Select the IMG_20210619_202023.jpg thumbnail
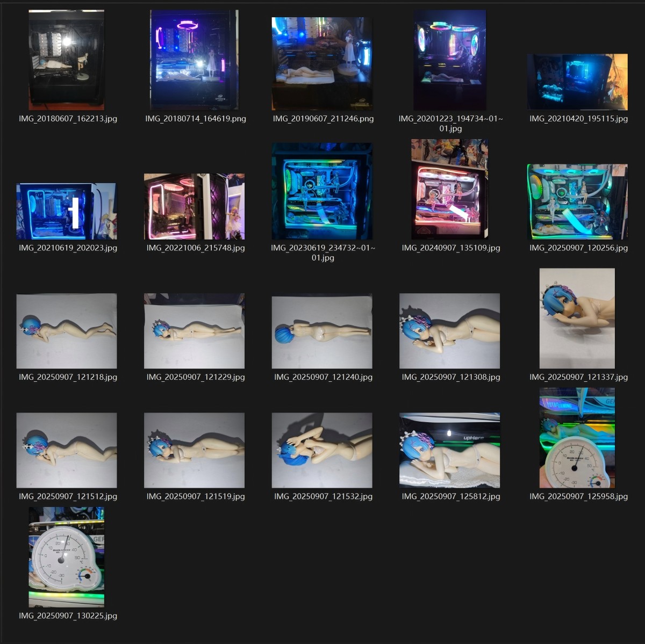Image resolution: width=645 pixels, height=644 pixels. [x=67, y=211]
